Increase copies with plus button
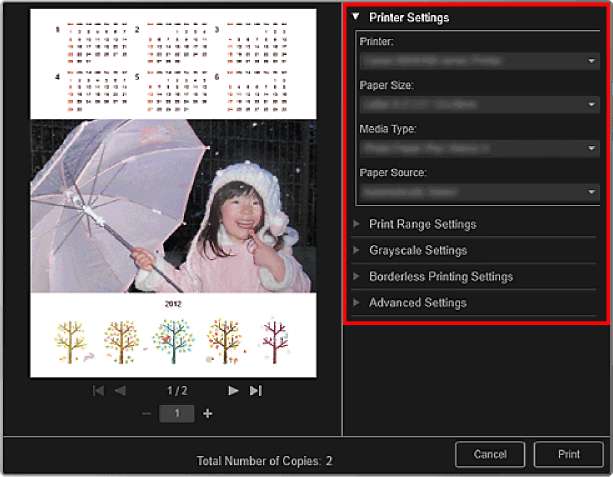Screen dimensions: 613x477 (x=208, y=413)
